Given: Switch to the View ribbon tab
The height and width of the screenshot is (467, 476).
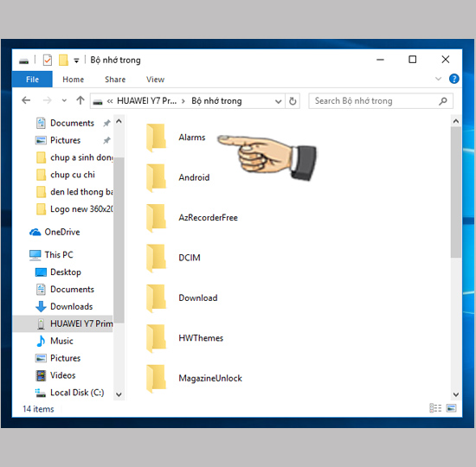Looking at the screenshot, I should tap(155, 80).
